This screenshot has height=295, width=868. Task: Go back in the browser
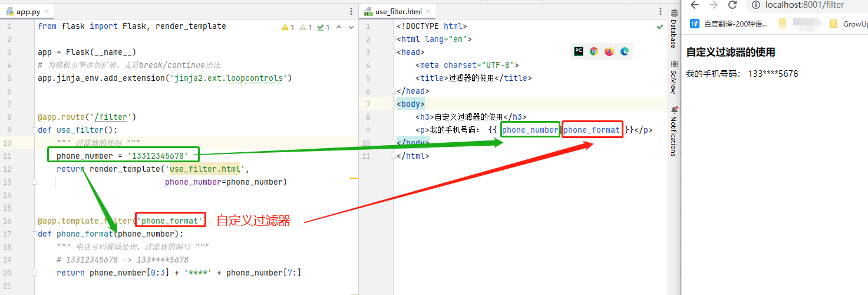click(695, 5)
